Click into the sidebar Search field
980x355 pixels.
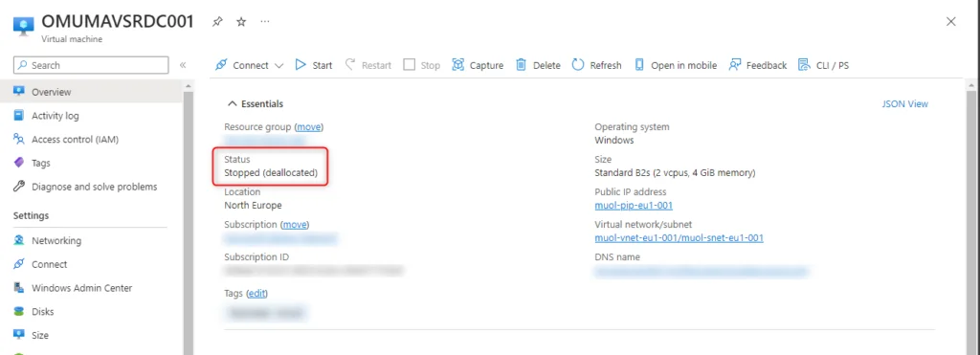pos(91,65)
